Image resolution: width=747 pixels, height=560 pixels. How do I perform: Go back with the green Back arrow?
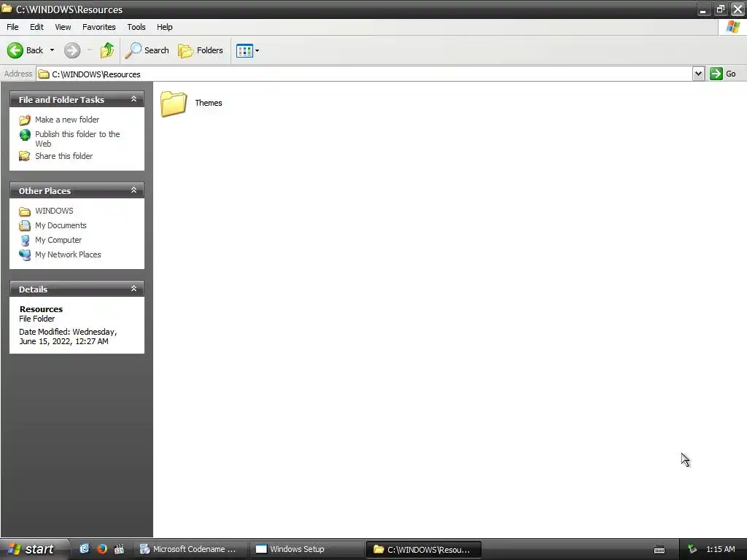tap(25, 50)
